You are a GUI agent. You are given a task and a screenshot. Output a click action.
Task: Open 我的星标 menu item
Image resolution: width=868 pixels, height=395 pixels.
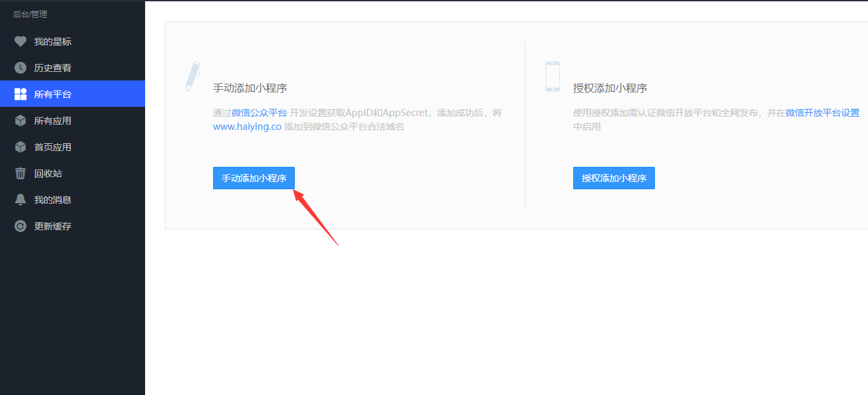tap(73, 42)
